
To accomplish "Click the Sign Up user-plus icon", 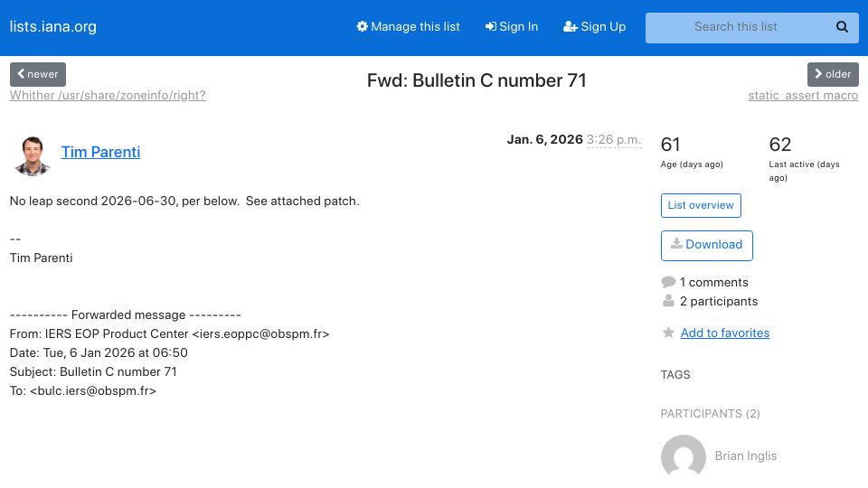I will [571, 26].
